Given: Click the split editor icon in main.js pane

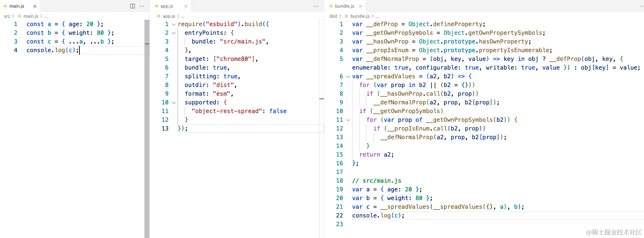Looking at the screenshot, I should tap(132, 6).
